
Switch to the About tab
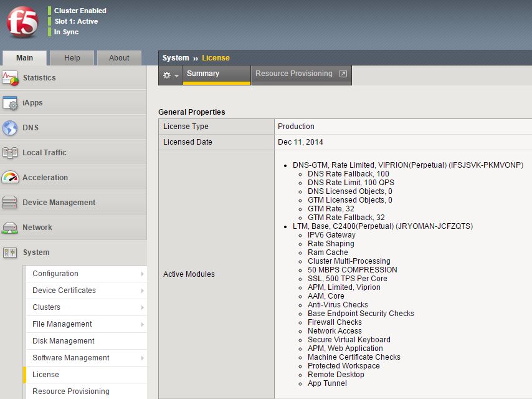click(x=119, y=58)
